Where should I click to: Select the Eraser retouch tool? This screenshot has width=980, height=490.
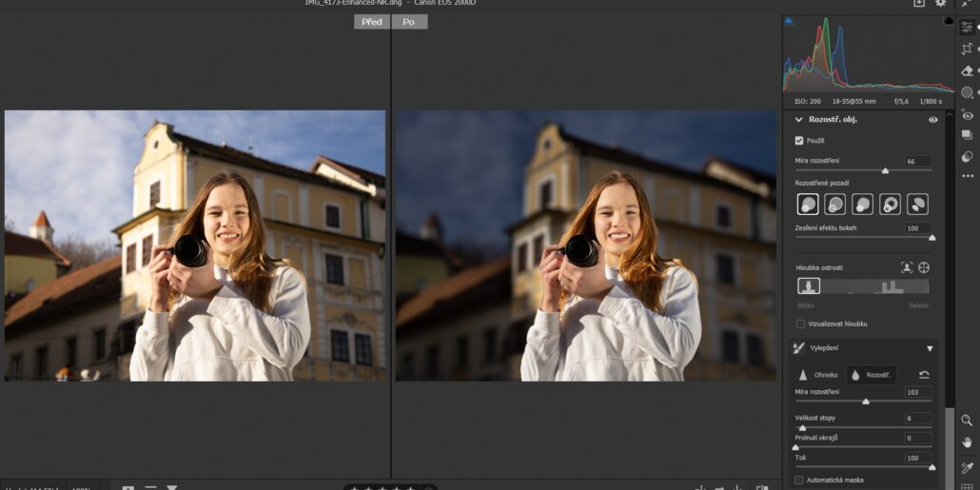967,70
